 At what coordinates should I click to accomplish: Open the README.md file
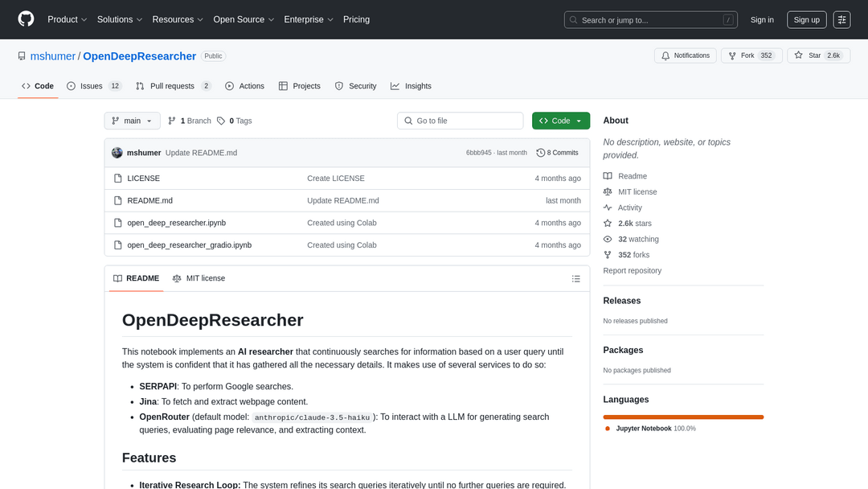(149, 200)
